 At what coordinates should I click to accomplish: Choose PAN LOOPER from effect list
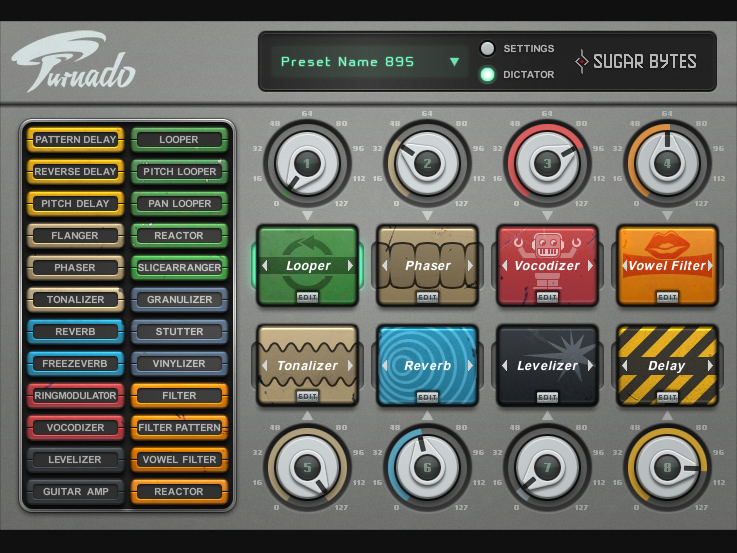179,203
